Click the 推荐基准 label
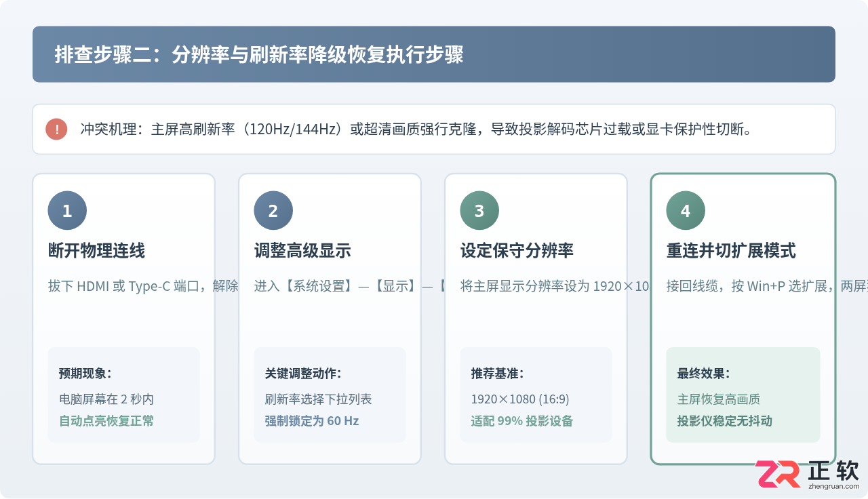Image resolution: width=868 pixels, height=499 pixels. (x=497, y=374)
